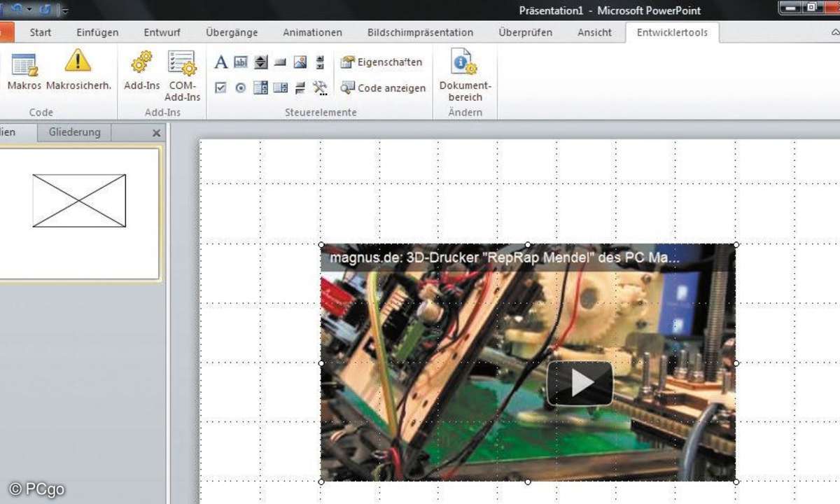
Task: Select the toggle button control
Action: [x=300, y=87]
